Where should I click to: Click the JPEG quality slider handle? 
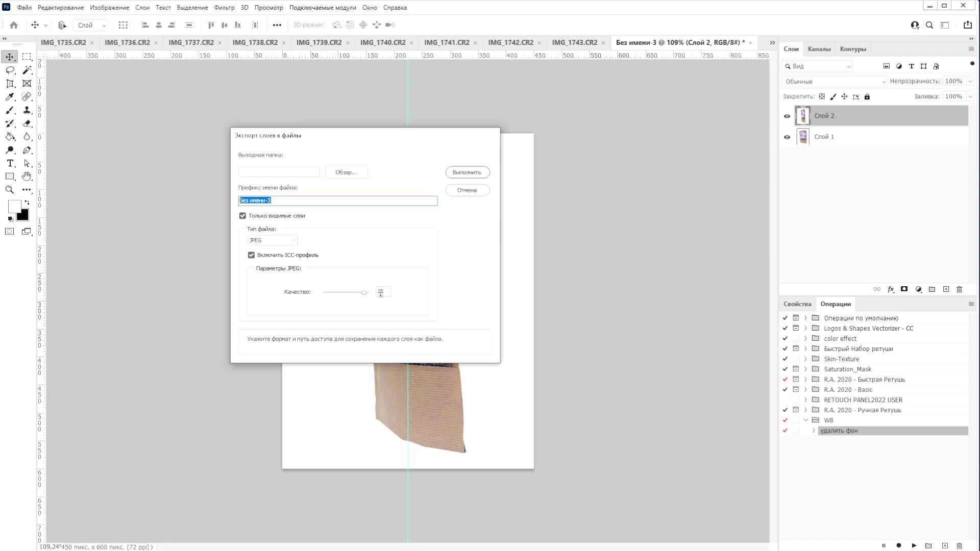(364, 292)
